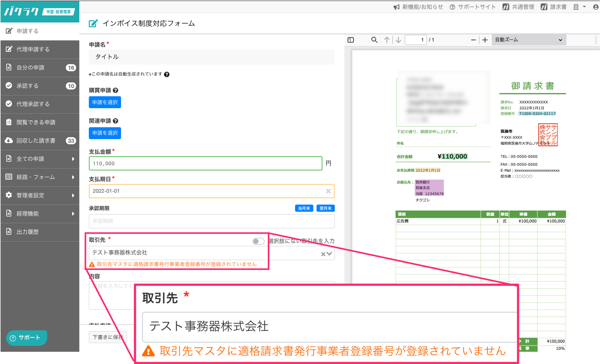Go to previous PDF page arrow
Viewport: 600px width, 364px height.
pos(387,40)
